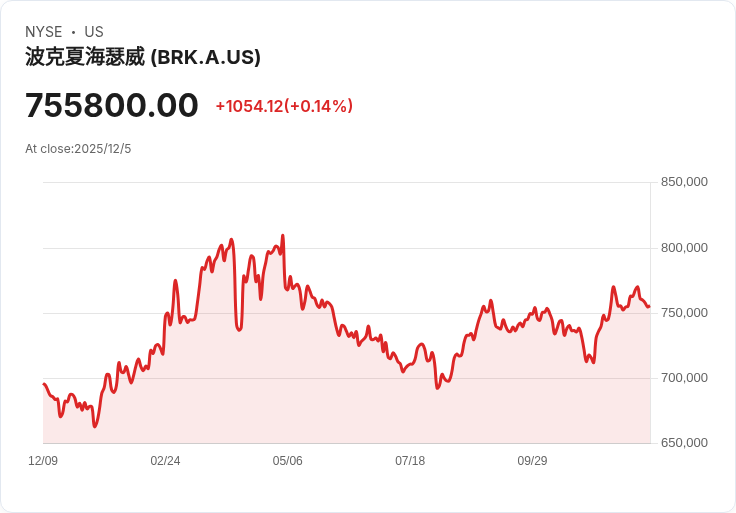Click the right end of the price line

(649, 306)
